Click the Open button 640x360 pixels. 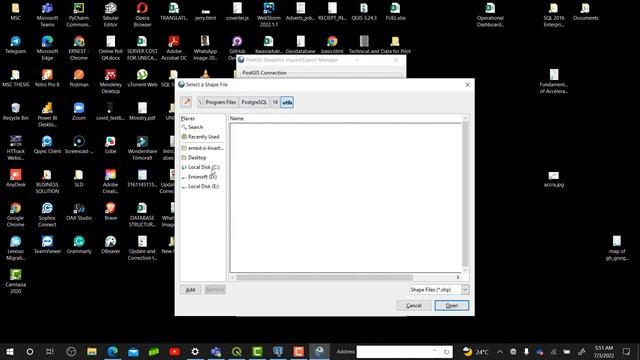[x=451, y=305]
